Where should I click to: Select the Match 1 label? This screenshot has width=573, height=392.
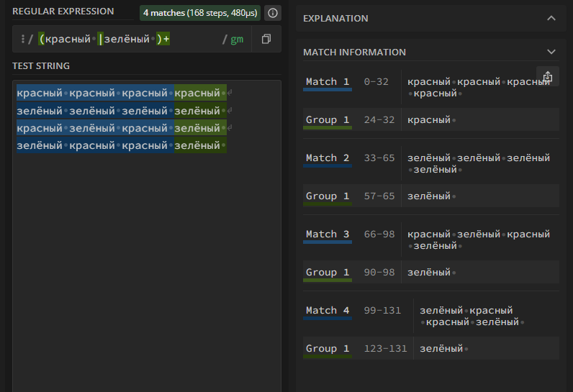[327, 82]
